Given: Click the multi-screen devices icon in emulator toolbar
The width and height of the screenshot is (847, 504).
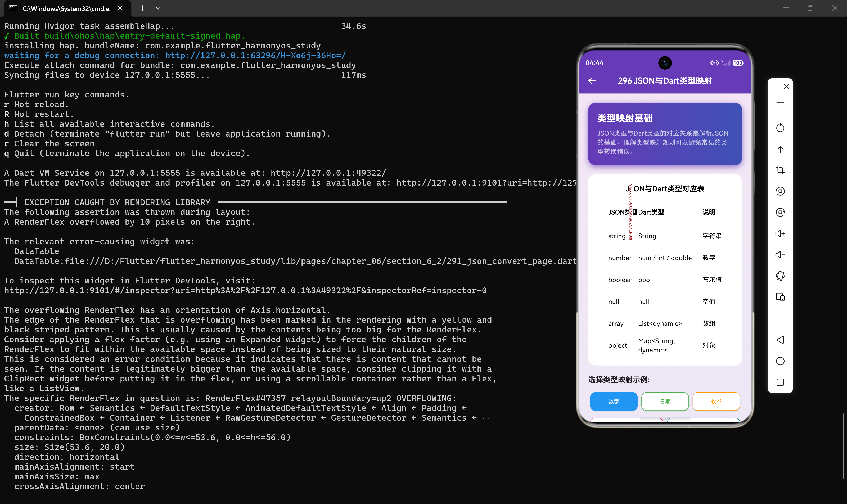Looking at the screenshot, I should click(780, 297).
